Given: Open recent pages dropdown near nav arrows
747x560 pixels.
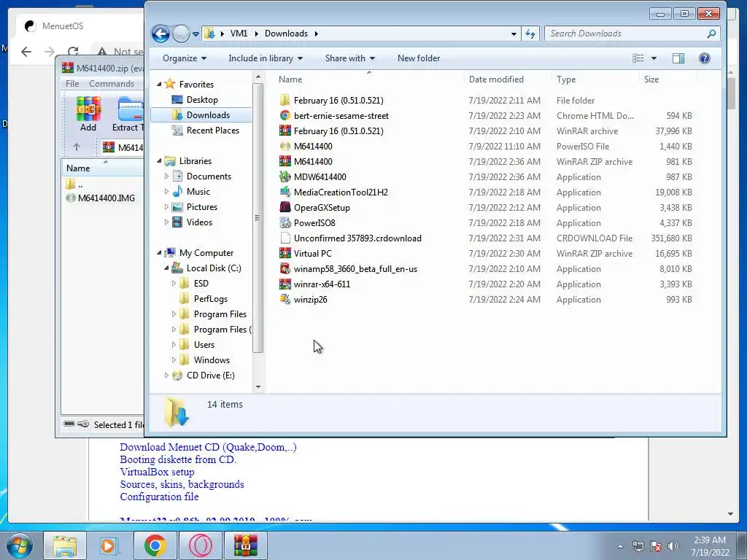Looking at the screenshot, I should tap(196, 34).
